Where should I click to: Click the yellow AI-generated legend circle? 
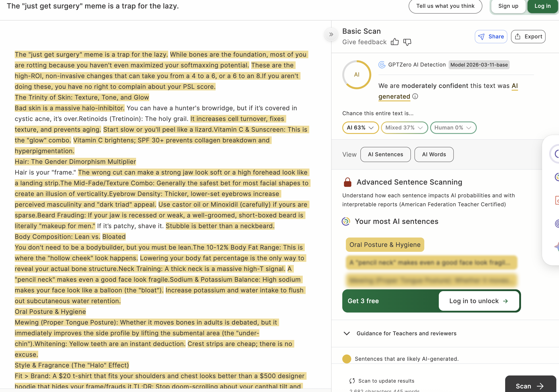point(347,359)
